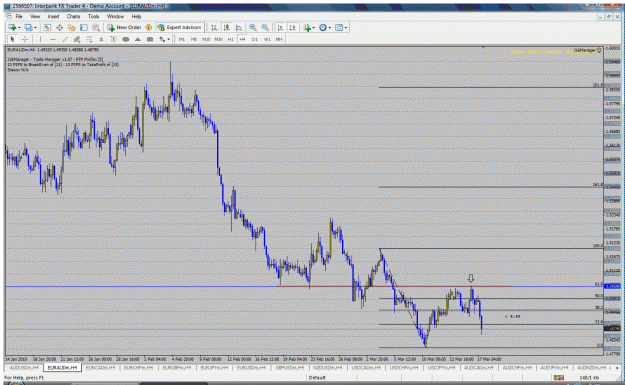The width and height of the screenshot is (625, 385).
Task: Switch chart to M1 timeframe
Action: click(x=182, y=39)
